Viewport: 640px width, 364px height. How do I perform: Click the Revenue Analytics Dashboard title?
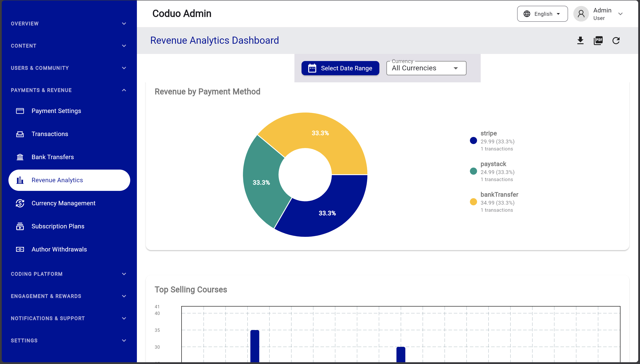pos(214,40)
